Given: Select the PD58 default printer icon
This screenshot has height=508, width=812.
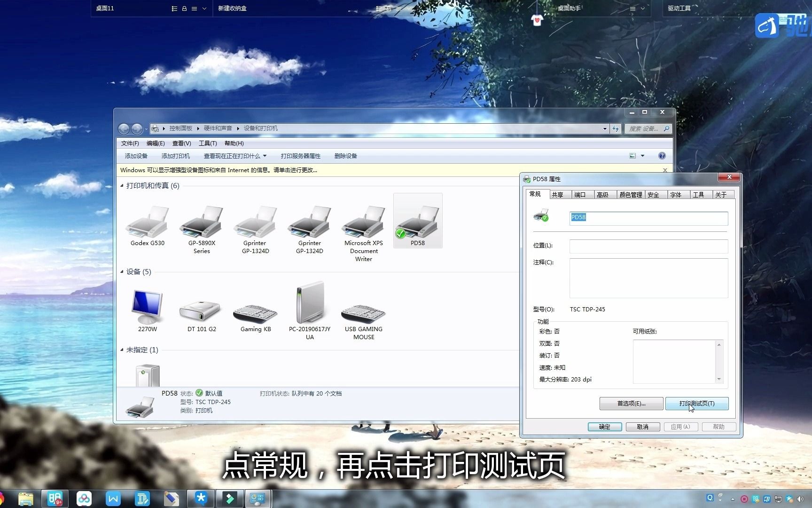Looking at the screenshot, I should tap(417, 221).
